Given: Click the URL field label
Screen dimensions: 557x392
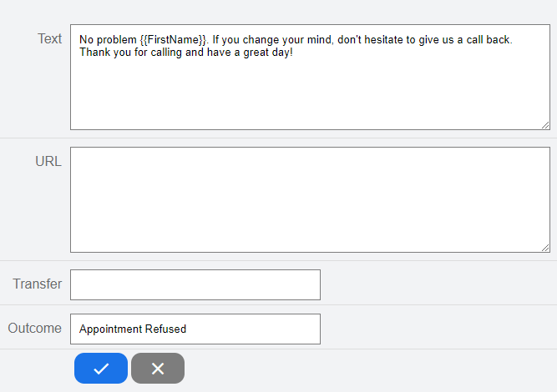Looking at the screenshot, I should tap(48, 162).
